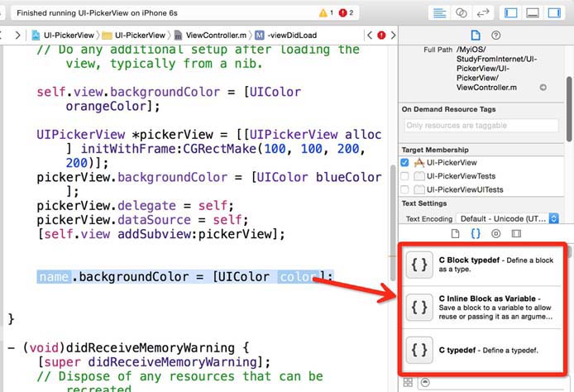
Task: Click the yellow warnings indicator
Action: [x=327, y=13]
